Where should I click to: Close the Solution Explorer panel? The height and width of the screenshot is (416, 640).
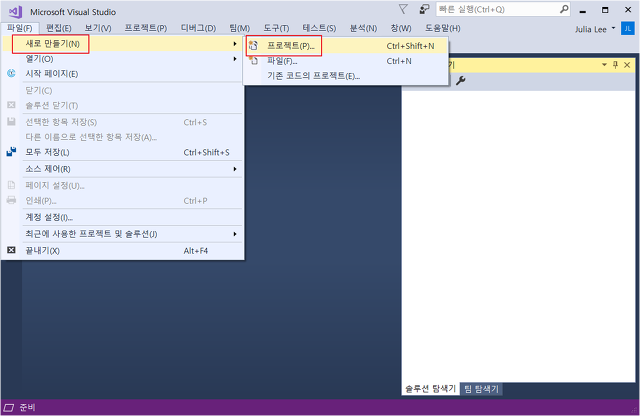tap(627, 65)
